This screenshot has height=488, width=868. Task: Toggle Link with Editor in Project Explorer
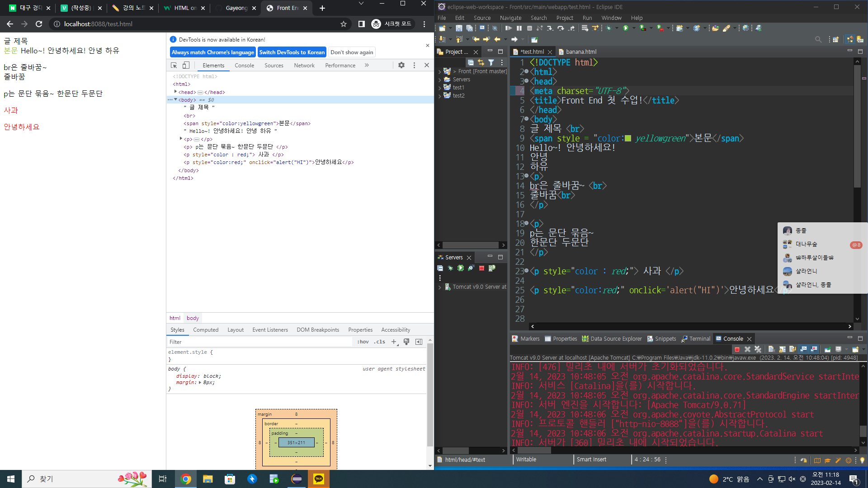click(481, 62)
